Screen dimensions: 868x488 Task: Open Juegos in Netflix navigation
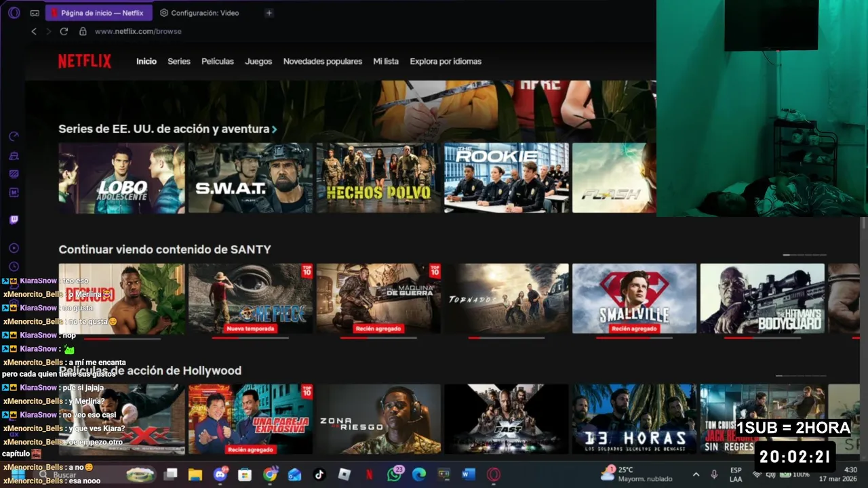tap(258, 61)
